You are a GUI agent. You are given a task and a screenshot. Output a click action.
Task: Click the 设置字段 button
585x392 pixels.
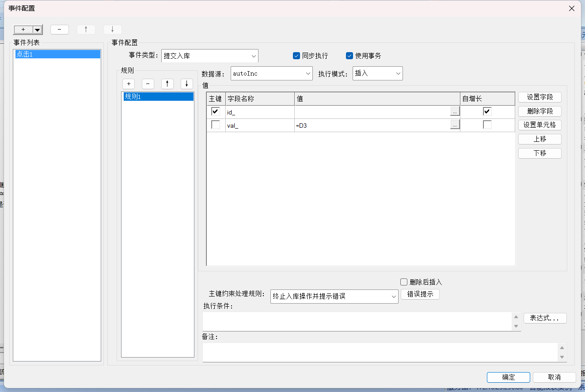[x=539, y=97]
